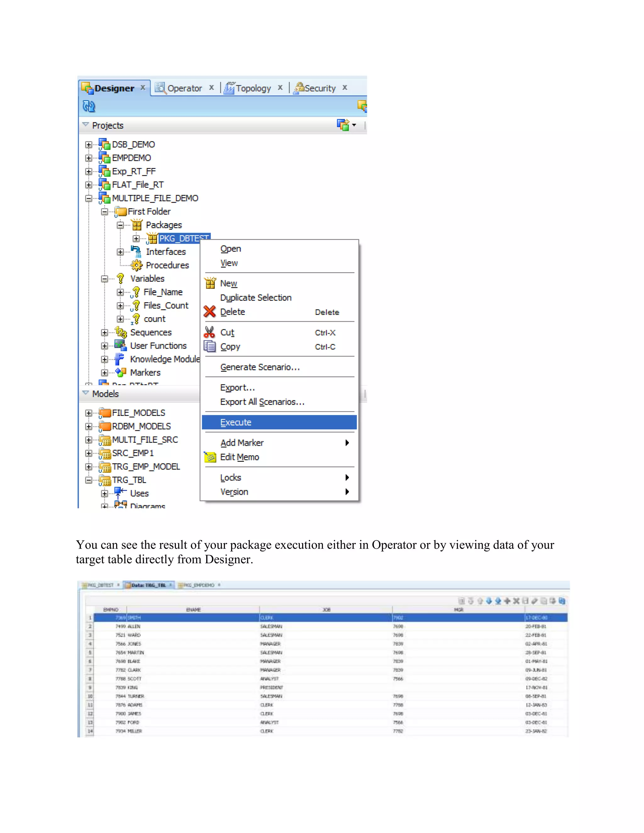
Task: Click the memo note icon beside Edit Memo
Action: (210, 457)
